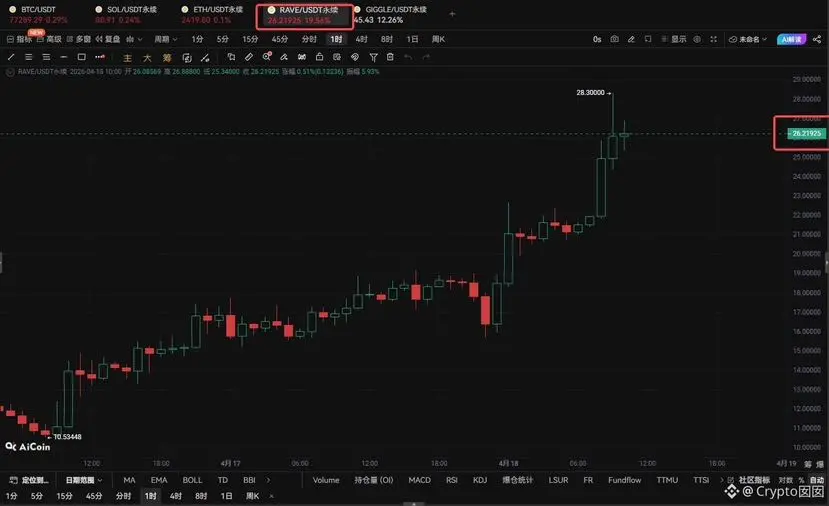Image resolution: width=829 pixels, height=506 pixels.
Task: Click the undo arrow icon
Action: (408, 57)
